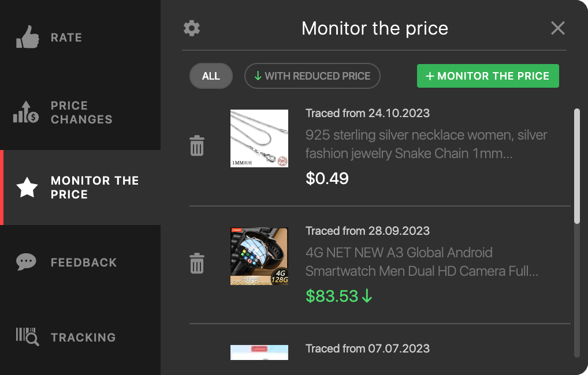Click the thumbs-up Rate icon
The width and height of the screenshot is (588, 375).
27,37
